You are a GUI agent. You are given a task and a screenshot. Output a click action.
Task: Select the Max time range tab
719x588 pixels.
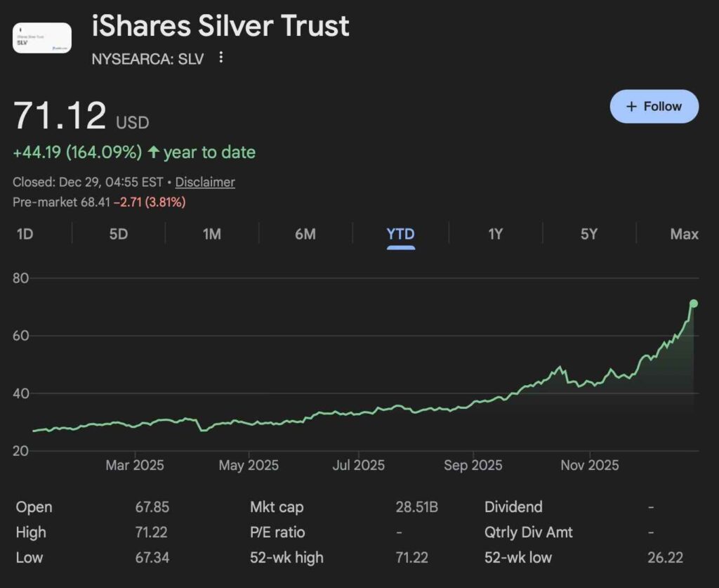(x=684, y=234)
